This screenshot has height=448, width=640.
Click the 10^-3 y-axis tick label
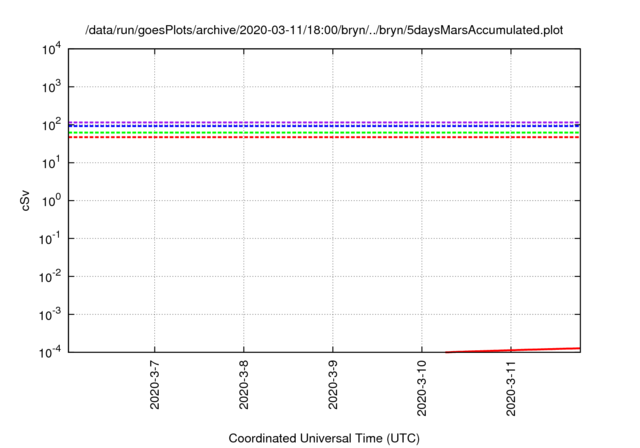(x=50, y=315)
